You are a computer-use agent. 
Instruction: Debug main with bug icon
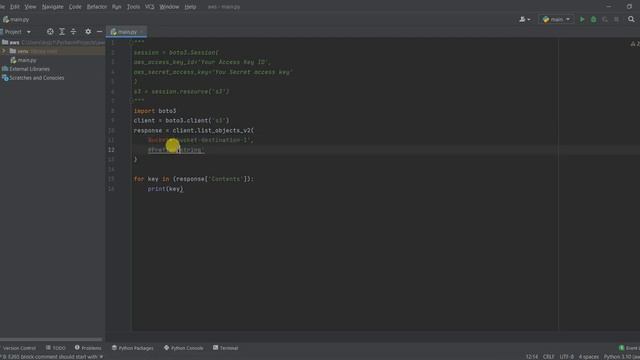tap(593, 19)
